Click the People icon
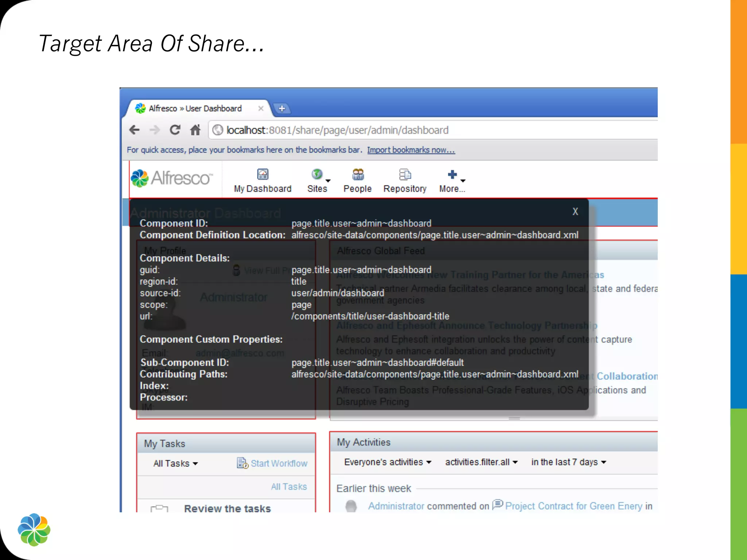 pyautogui.click(x=358, y=174)
